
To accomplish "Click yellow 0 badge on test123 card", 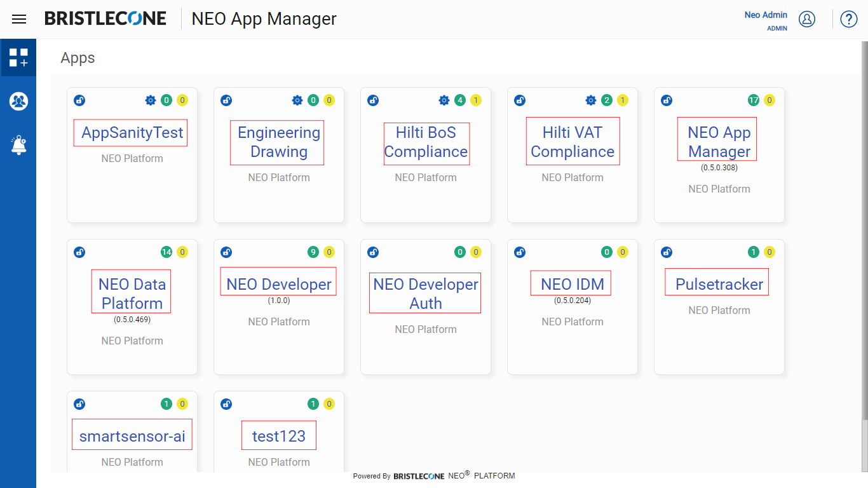I will click(x=329, y=404).
